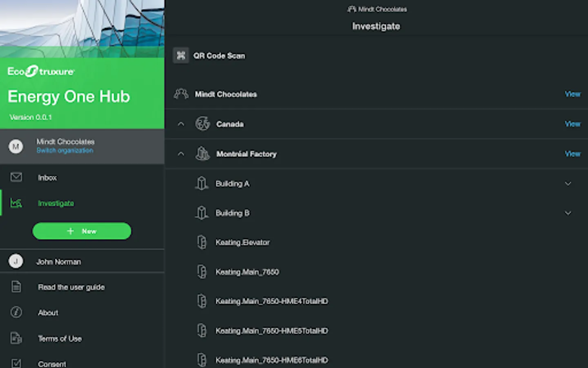Click the Canada globe icon
Viewport: 588px width, 368px height.
point(203,123)
